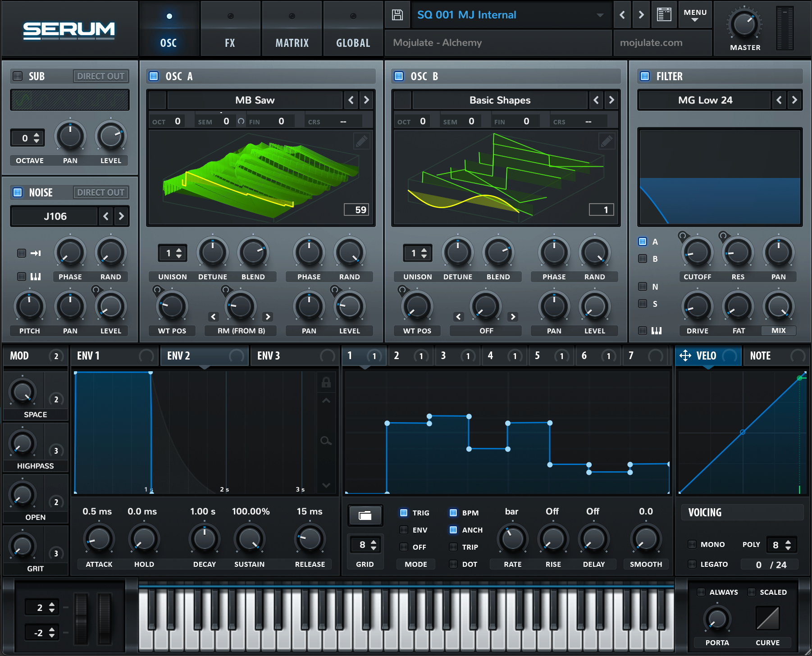Click the OSC A wavetable edit pencil icon
Screen dimensions: 812x656
pos(361,141)
